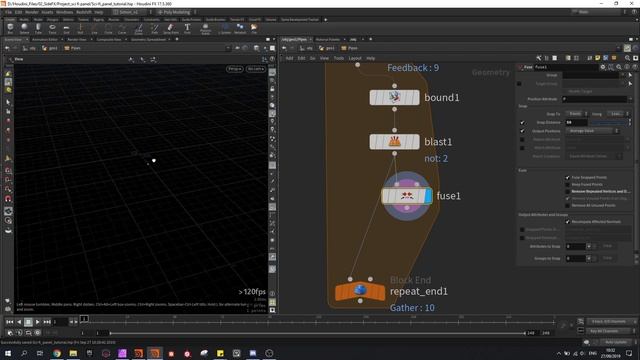Select the Metaball shelf tool
This screenshot has height=360, width=640.
240,28
